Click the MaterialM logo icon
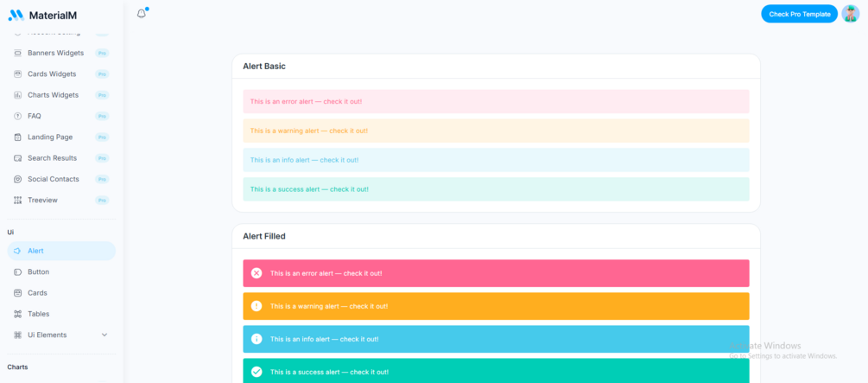Image resolution: width=868 pixels, height=383 pixels. [x=16, y=15]
